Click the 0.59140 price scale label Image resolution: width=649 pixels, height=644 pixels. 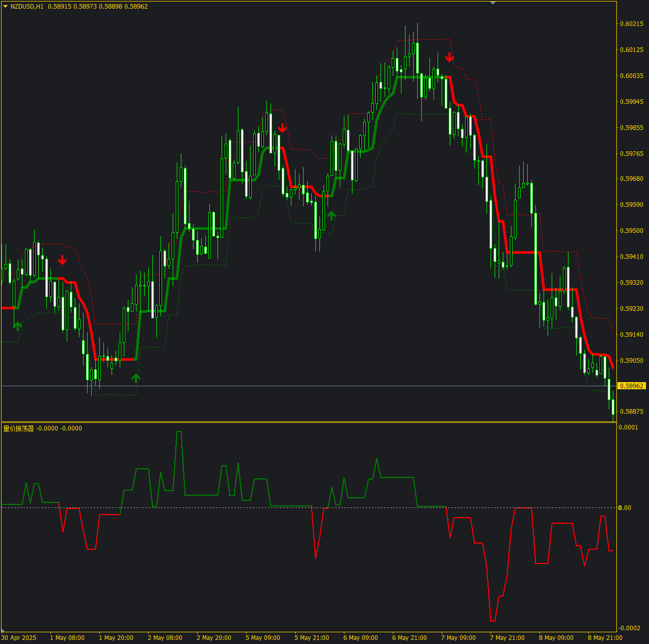[632, 334]
